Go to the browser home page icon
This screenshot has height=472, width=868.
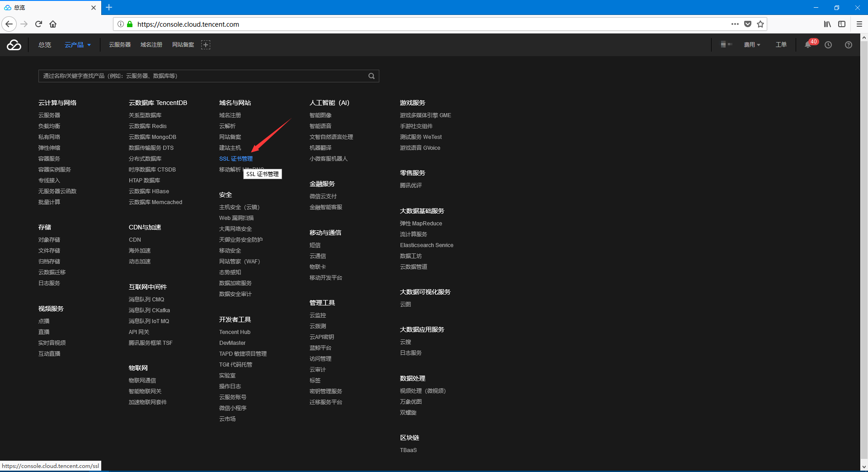[x=53, y=24]
